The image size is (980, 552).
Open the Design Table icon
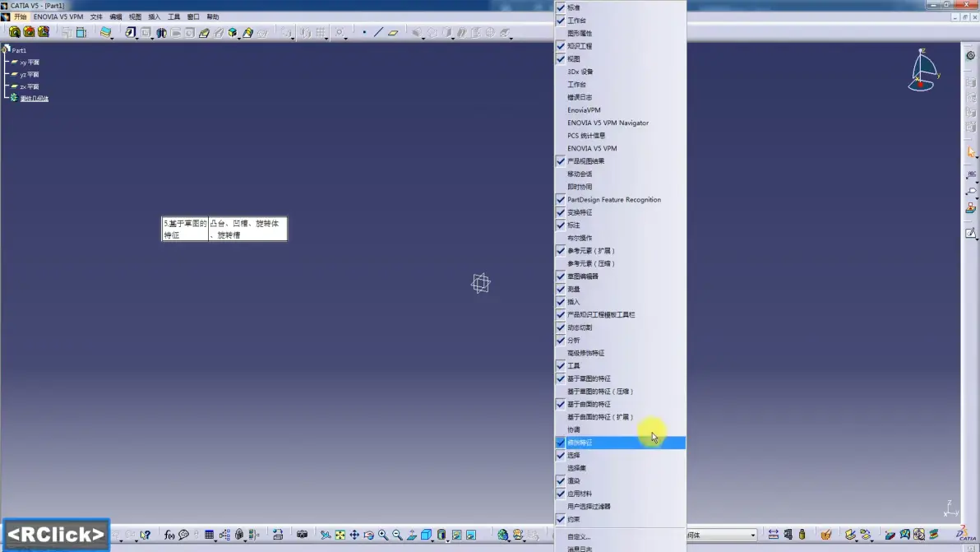coord(209,535)
